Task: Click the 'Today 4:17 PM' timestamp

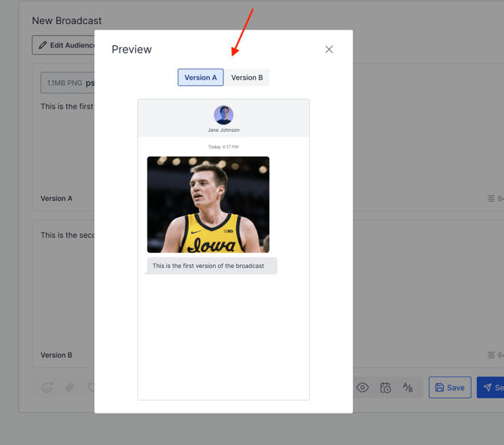Action: (x=223, y=147)
